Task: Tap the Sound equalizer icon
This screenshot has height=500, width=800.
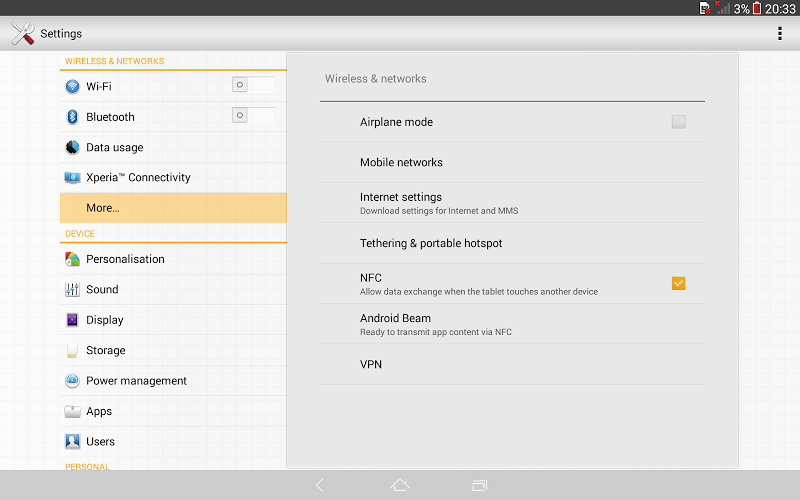Action: pos(72,290)
